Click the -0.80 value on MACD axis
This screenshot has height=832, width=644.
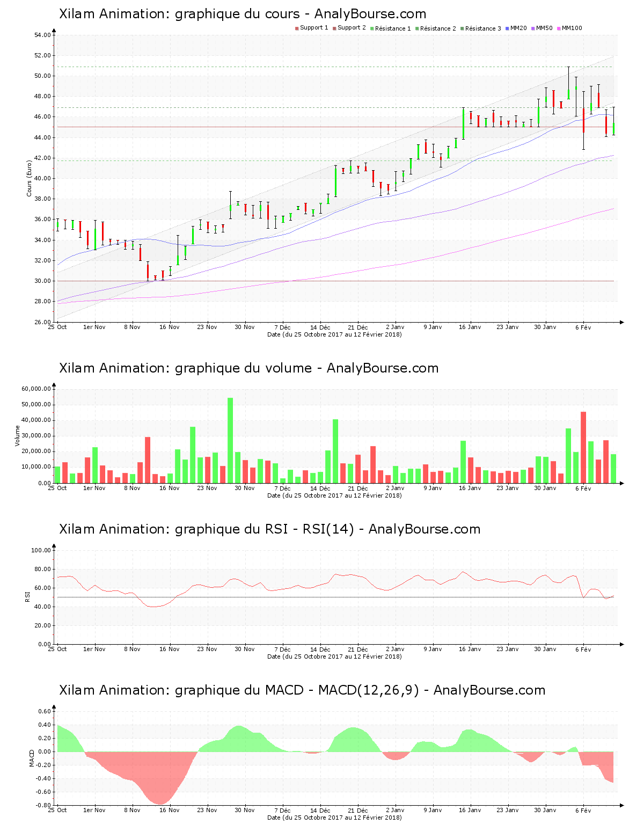(x=45, y=805)
